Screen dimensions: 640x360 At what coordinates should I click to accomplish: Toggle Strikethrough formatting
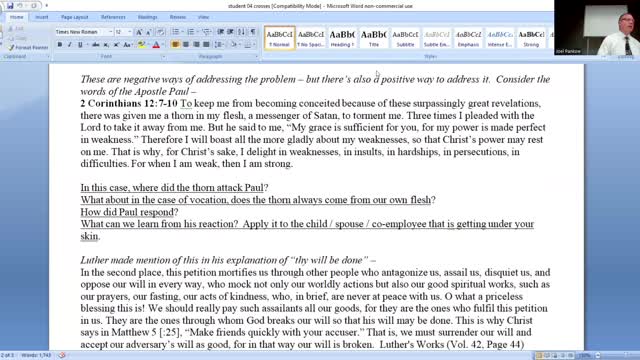point(96,44)
